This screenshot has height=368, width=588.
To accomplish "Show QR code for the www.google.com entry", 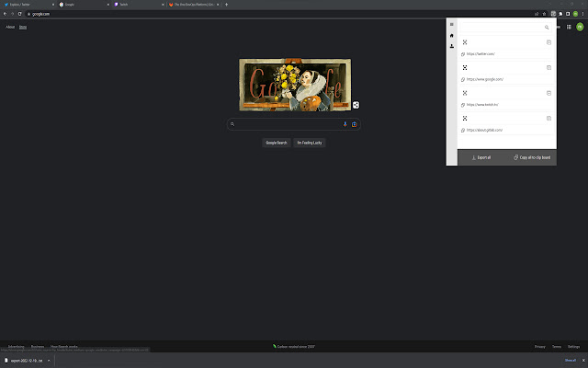I will (x=465, y=67).
